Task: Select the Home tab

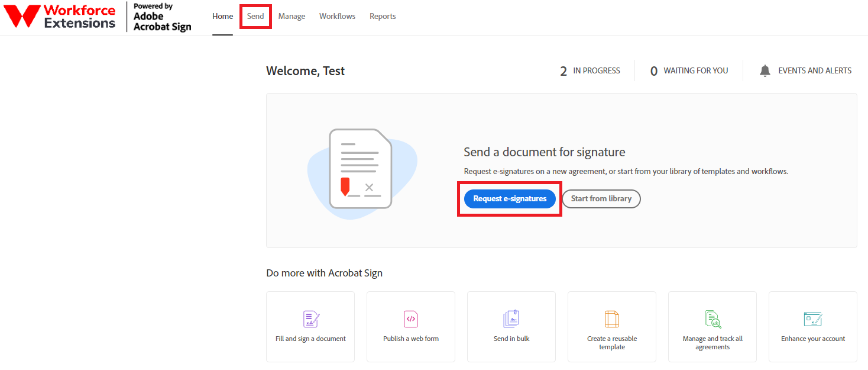Action: [x=223, y=16]
